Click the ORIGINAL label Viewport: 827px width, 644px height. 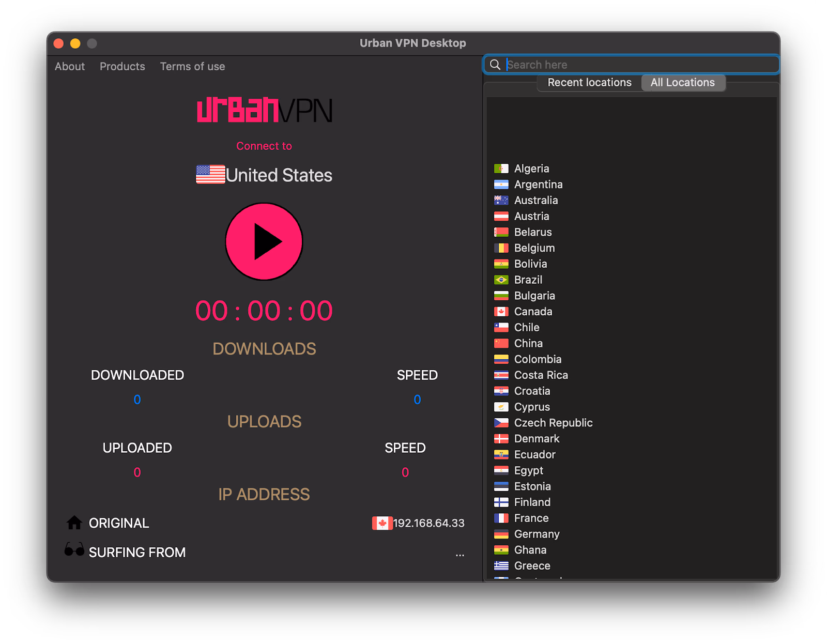tap(119, 523)
